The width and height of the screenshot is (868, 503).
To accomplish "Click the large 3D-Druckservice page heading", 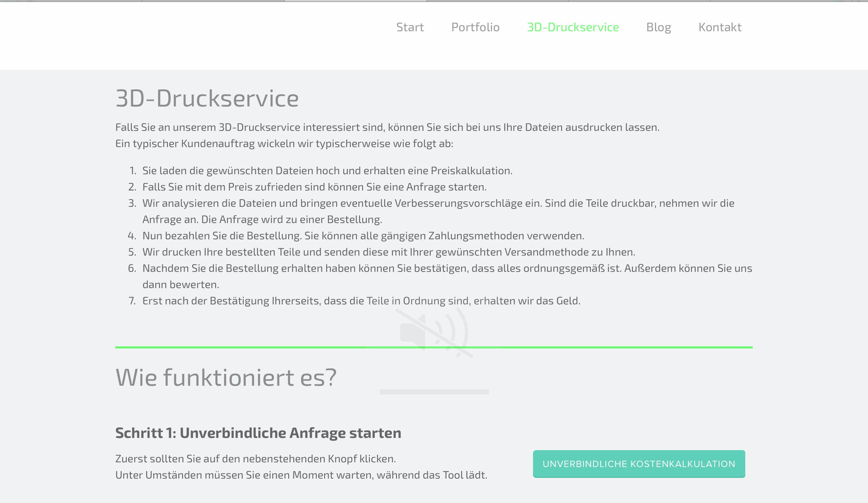I will (x=207, y=99).
